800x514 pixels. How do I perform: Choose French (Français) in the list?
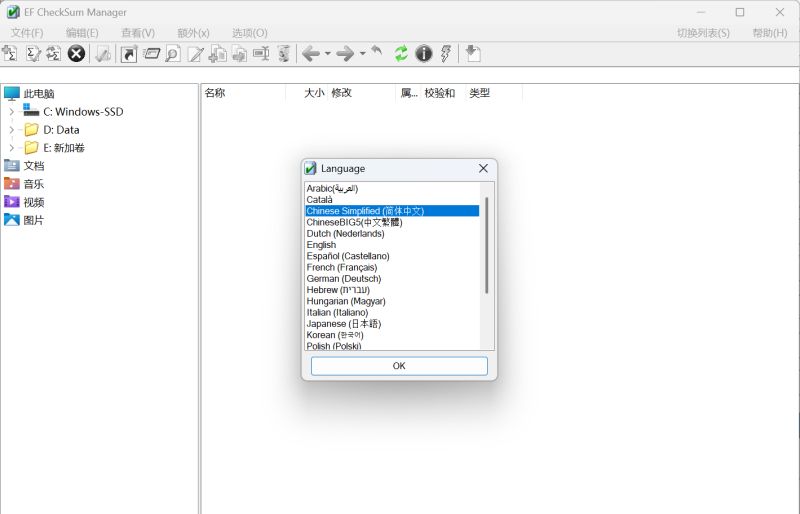pos(392,267)
